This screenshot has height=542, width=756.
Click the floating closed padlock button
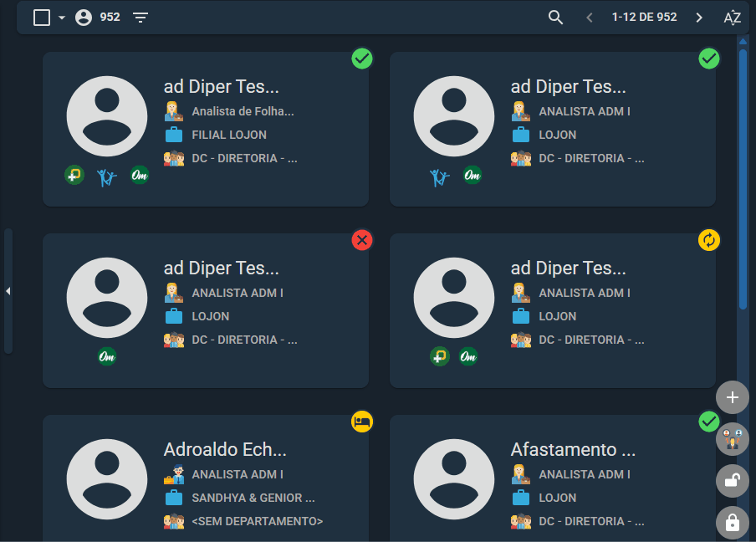pyautogui.click(x=733, y=523)
